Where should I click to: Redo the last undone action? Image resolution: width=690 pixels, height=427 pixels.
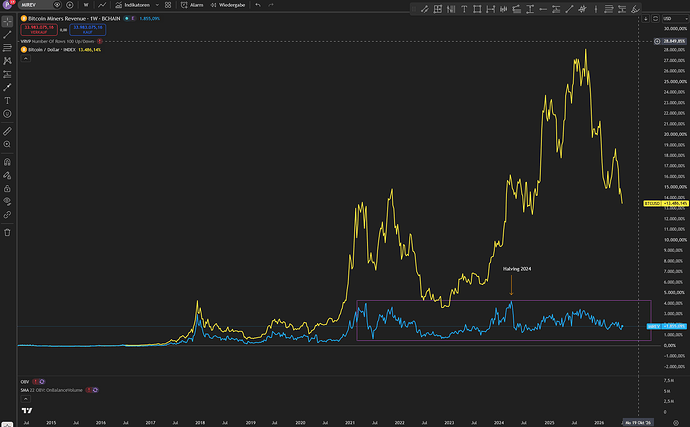coord(271,5)
